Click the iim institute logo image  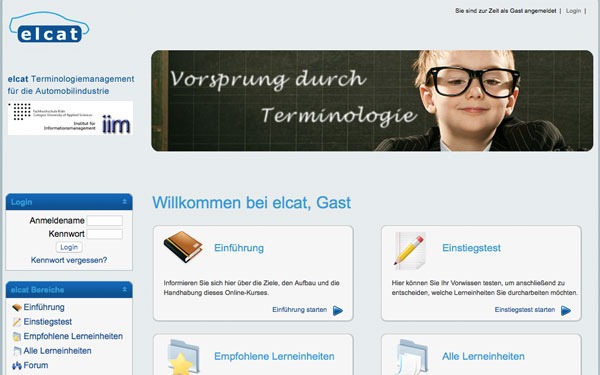tap(70, 118)
